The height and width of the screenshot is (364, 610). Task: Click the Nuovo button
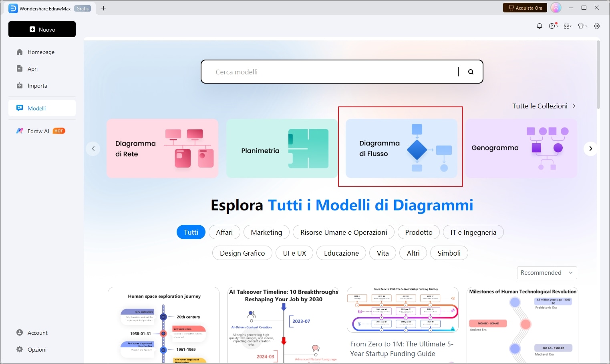pyautogui.click(x=42, y=29)
